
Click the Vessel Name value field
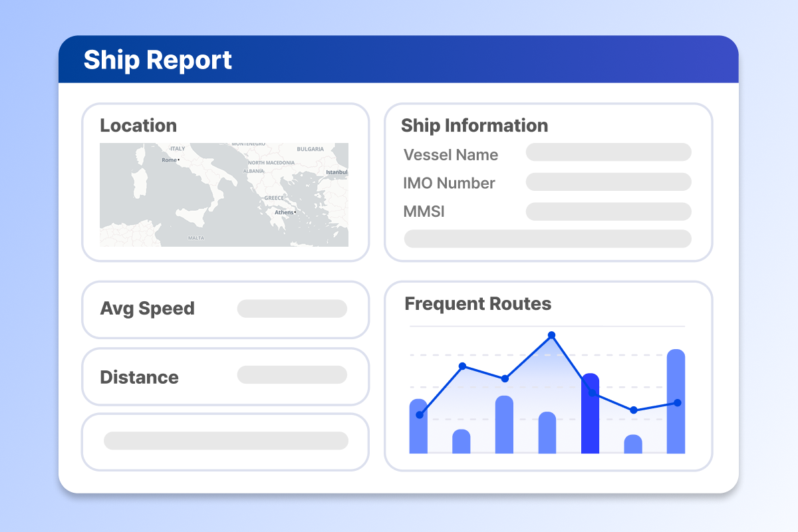(x=608, y=152)
